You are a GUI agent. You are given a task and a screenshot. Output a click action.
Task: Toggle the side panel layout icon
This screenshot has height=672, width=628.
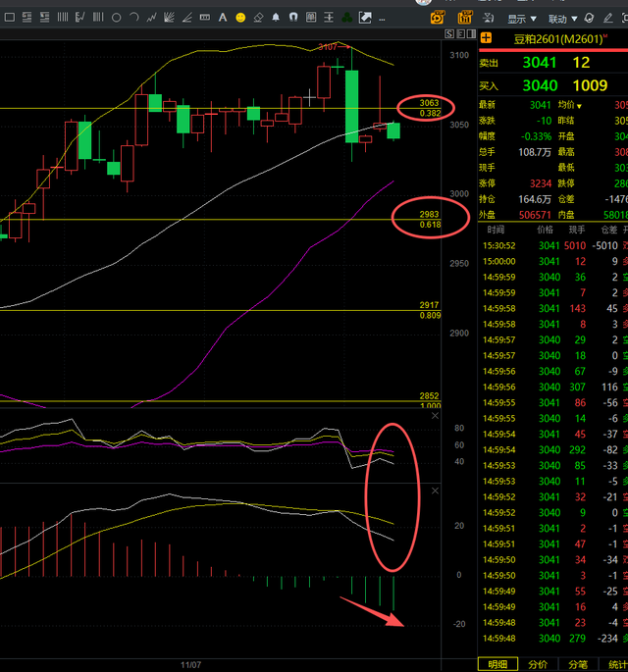[x=472, y=34]
